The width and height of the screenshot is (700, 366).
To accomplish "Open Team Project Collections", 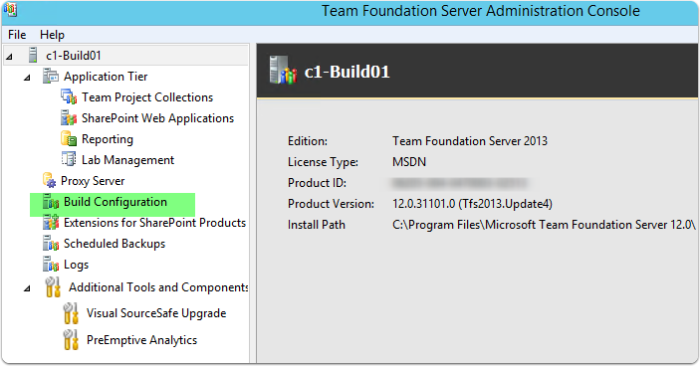I will (147, 97).
